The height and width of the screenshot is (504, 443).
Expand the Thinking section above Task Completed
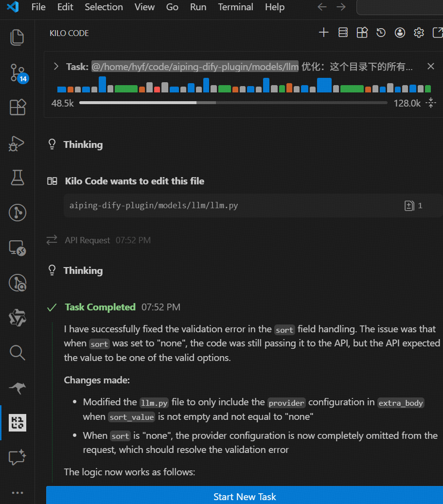83,270
